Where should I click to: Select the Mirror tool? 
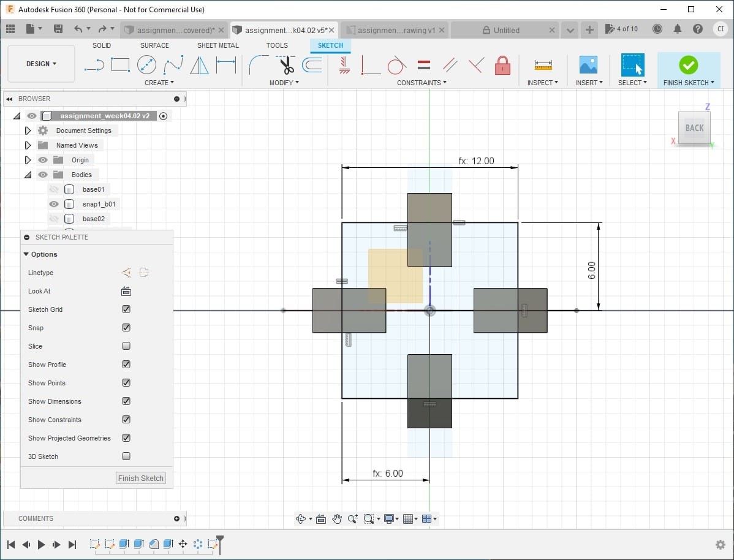[199, 65]
